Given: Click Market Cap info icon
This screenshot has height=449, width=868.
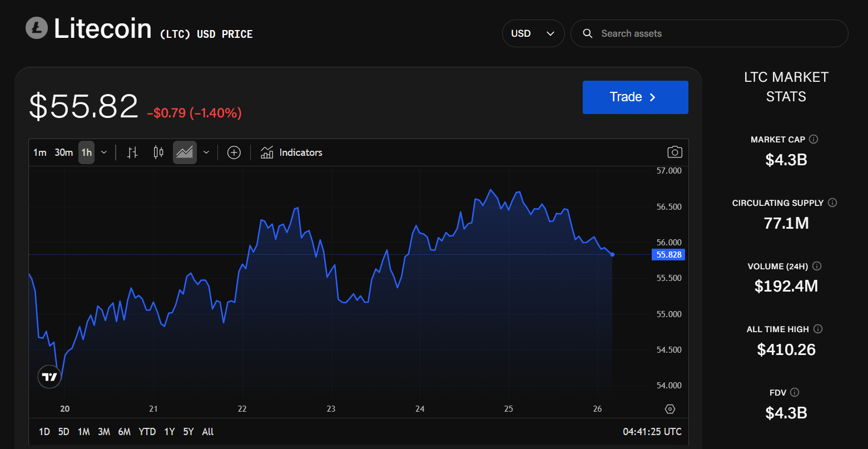Looking at the screenshot, I should (814, 139).
